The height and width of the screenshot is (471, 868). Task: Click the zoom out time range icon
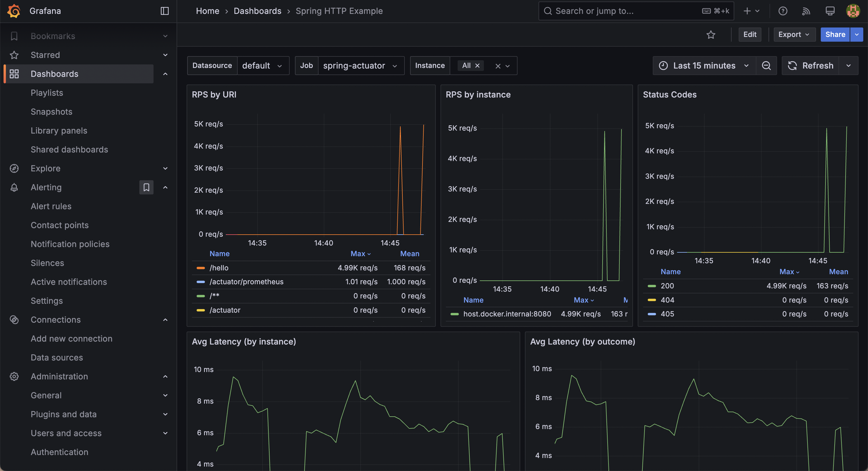click(766, 65)
